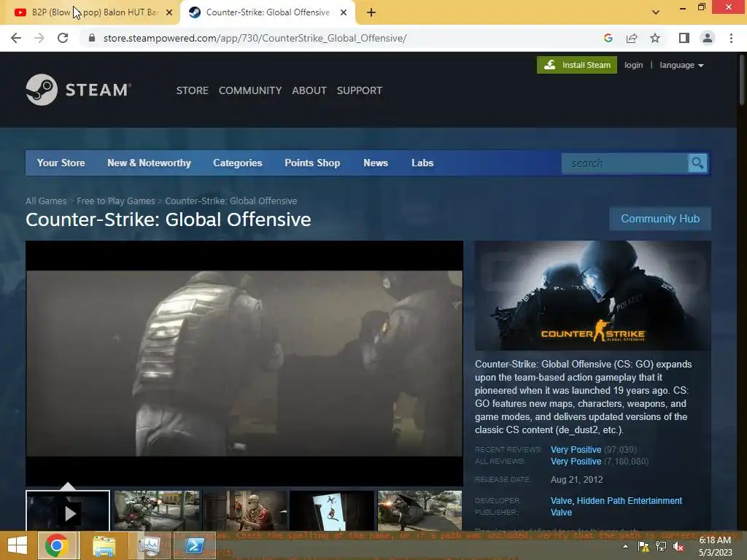Image resolution: width=747 pixels, height=560 pixels.
Task: Select the masked terrorist screenshot thumbnail
Action: 245,511
